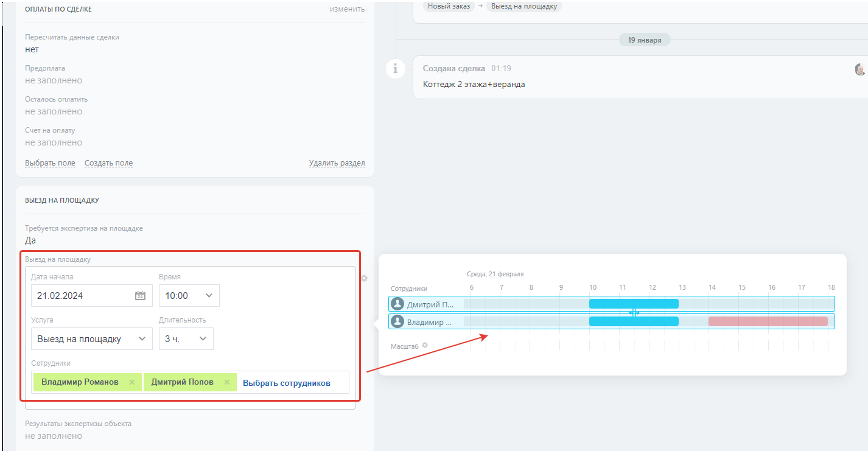Click the Владимир … name in the schedule
This screenshot has width=868, height=451.
click(x=429, y=322)
